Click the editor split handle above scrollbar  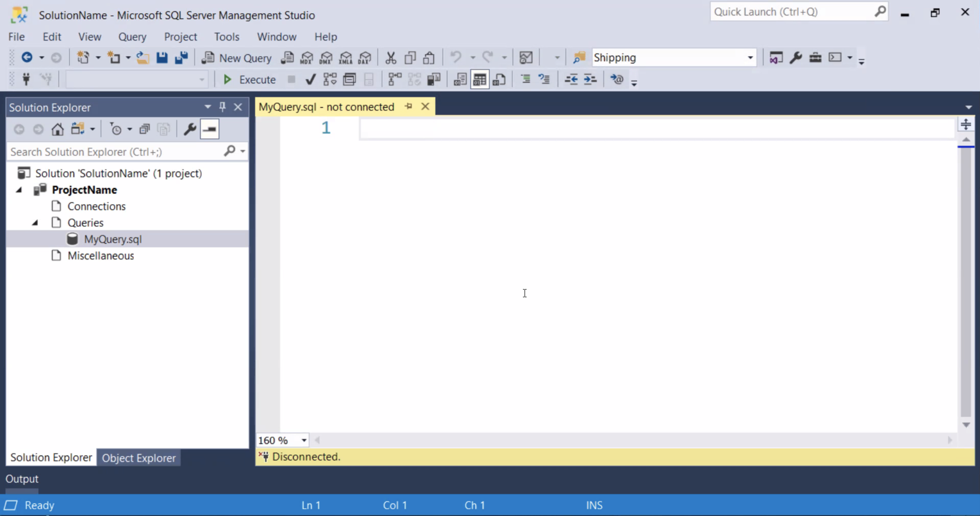pyautogui.click(x=966, y=124)
